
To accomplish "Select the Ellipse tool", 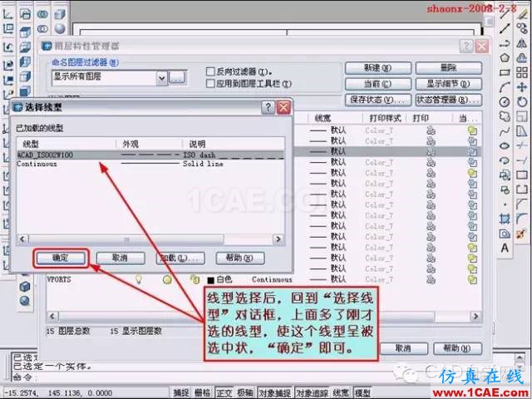I will click(x=505, y=146).
